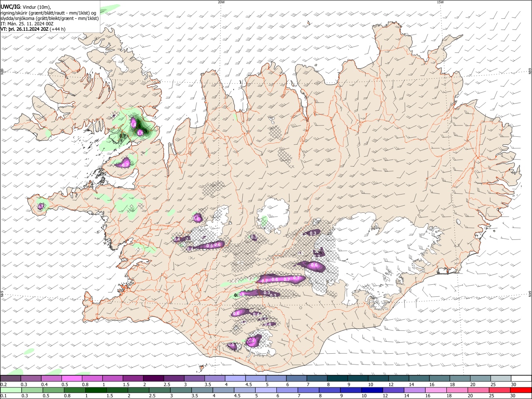Select the 0.4 swatch in the upper snow legend
532x399 pixels.
point(51,378)
